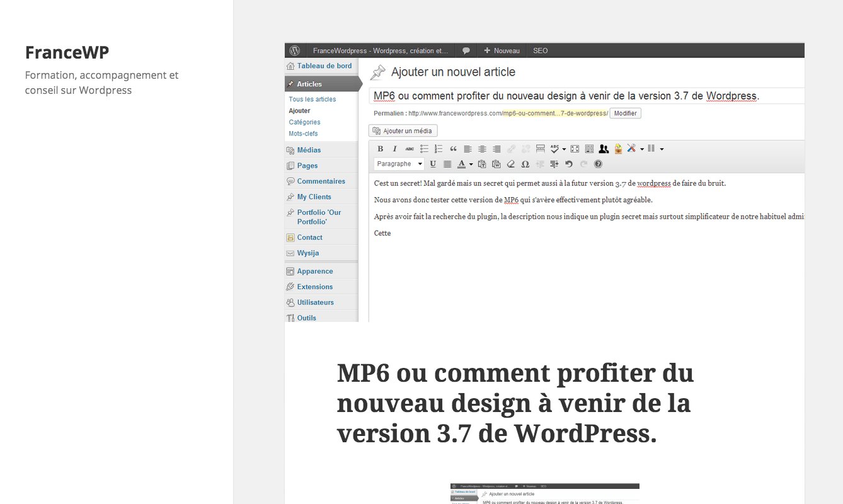Image resolution: width=843 pixels, height=504 pixels.
Task: Click the crossed tools toolbar icon
Action: [x=631, y=149]
